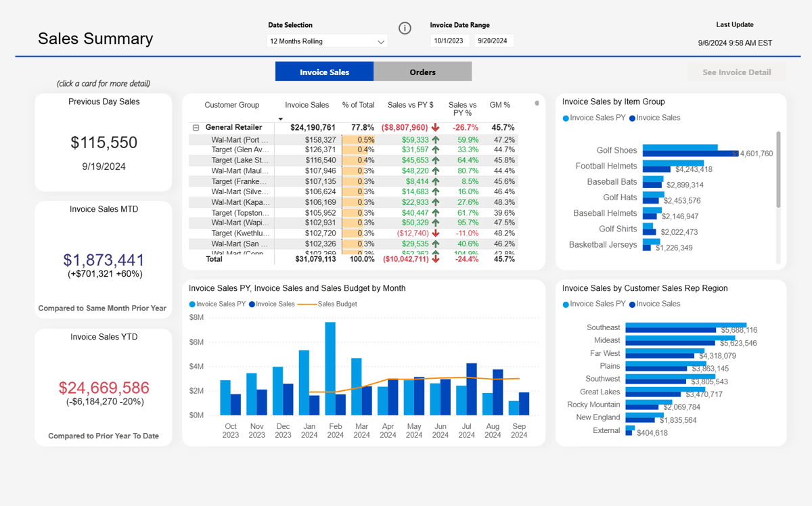
Task: Click the customer table vertical scrollbar handle
Action: pyautogui.click(x=537, y=103)
